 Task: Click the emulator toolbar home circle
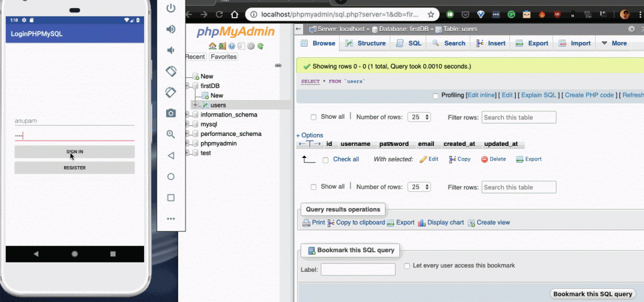171,177
